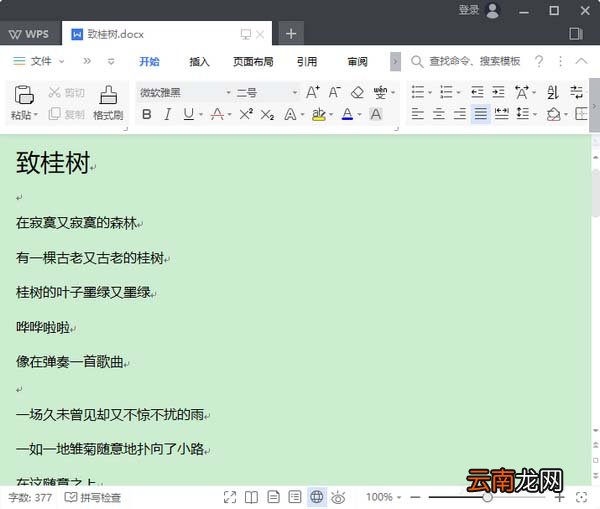Image resolution: width=600 pixels, height=509 pixels.
Task: Decrease font size with A- icon
Action: 334,92
